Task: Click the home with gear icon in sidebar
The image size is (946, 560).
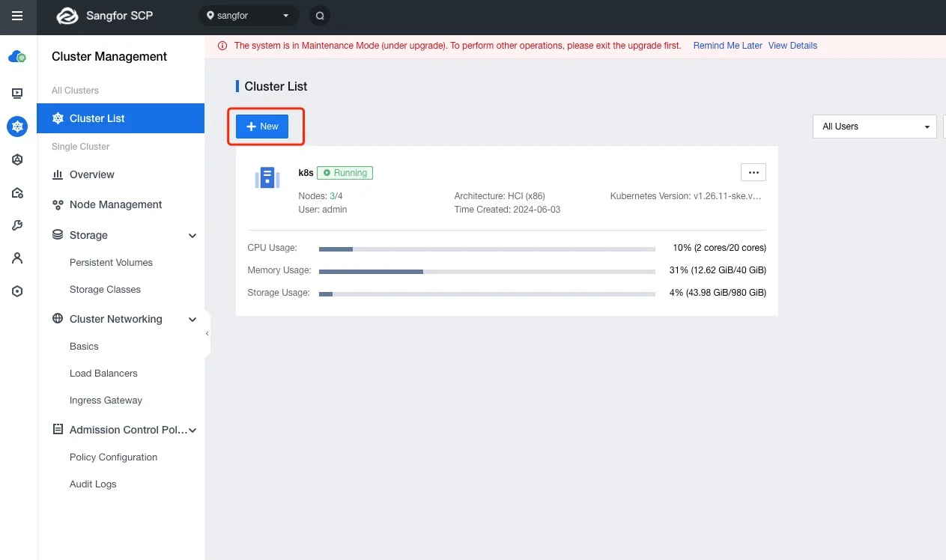Action: pos(16,192)
